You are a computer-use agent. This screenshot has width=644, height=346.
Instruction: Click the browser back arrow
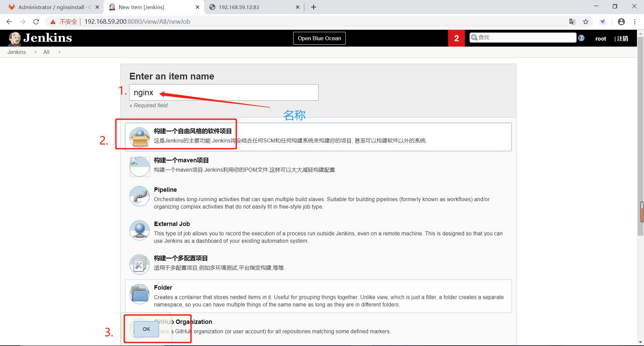coord(9,21)
